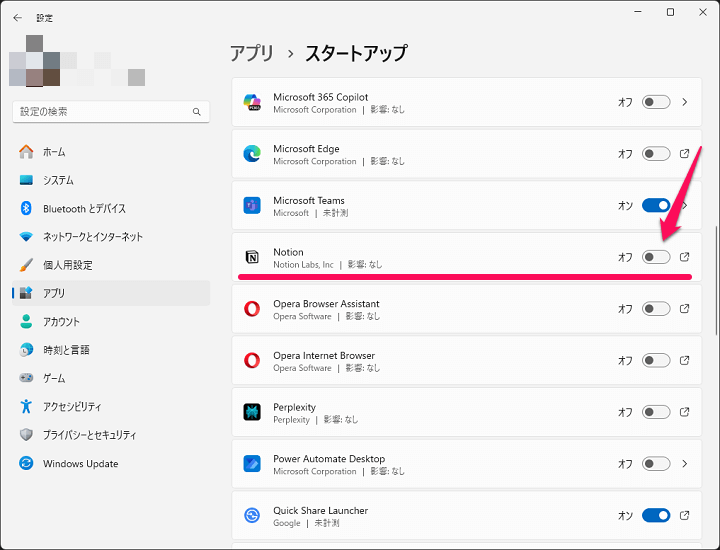This screenshot has width=720, height=550.
Task: Click the Power Automate Desktop icon
Action: 252,464
